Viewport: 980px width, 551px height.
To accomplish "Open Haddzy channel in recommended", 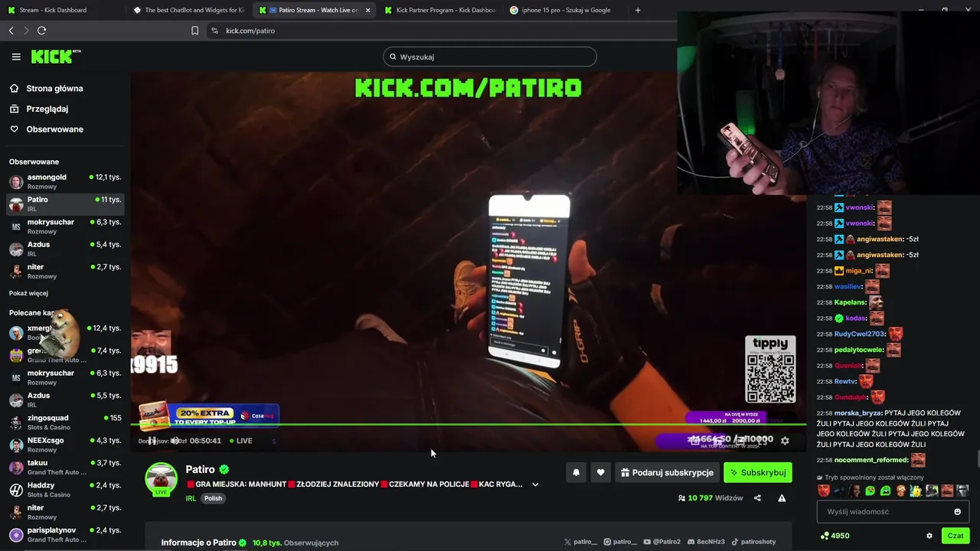I will click(x=65, y=490).
